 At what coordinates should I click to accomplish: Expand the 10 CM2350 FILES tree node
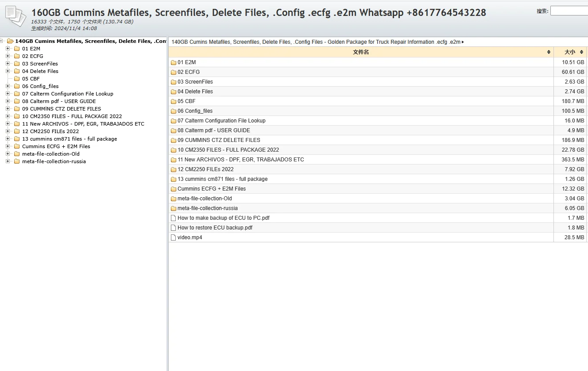[8, 116]
